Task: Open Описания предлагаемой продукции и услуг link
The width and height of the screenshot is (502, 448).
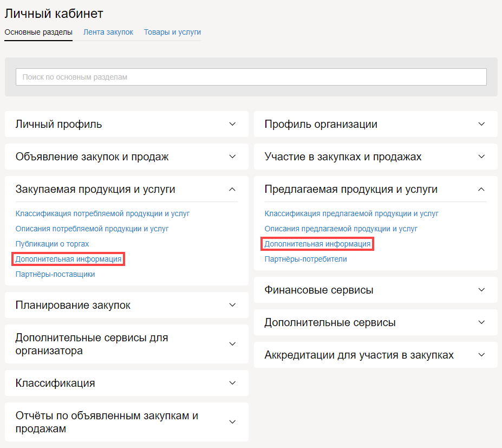Action: (341, 229)
